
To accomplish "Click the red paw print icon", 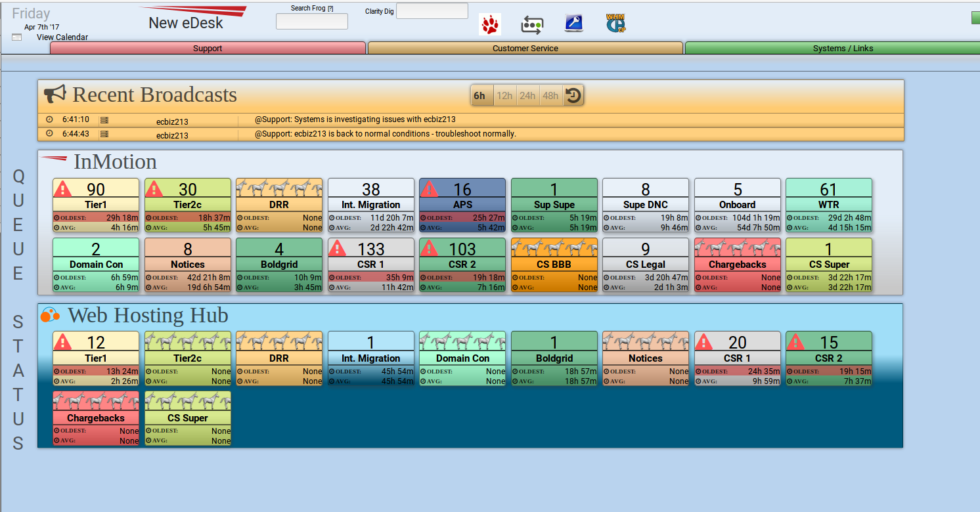I will [489, 24].
